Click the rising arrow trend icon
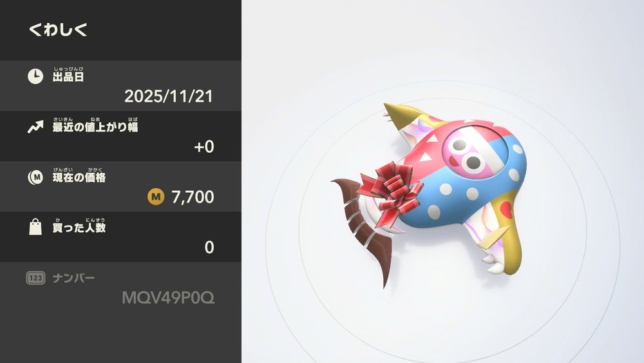Viewport: 644px width, 363px height. point(35,127)
